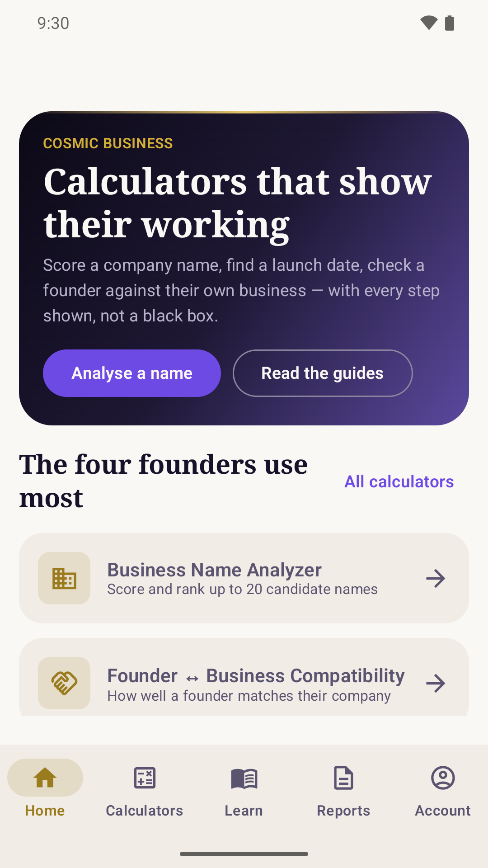Click the Analyse a name button
488x868 pixels.
point(132,373)
